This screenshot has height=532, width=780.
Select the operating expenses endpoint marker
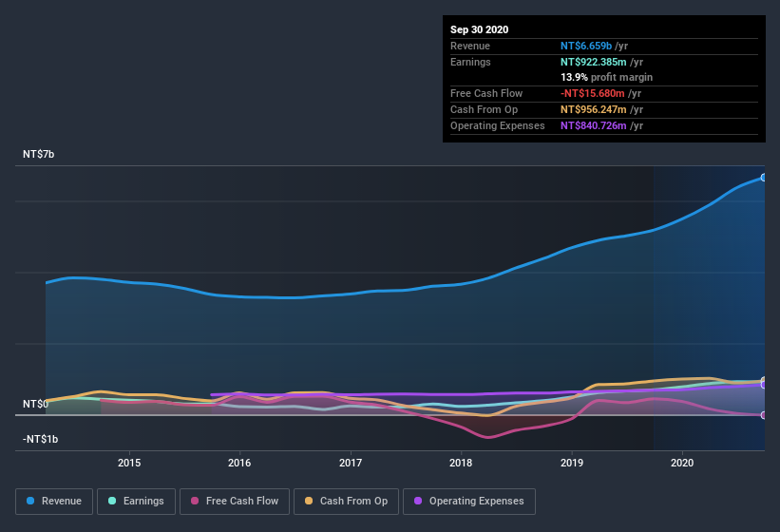(764, 385)
